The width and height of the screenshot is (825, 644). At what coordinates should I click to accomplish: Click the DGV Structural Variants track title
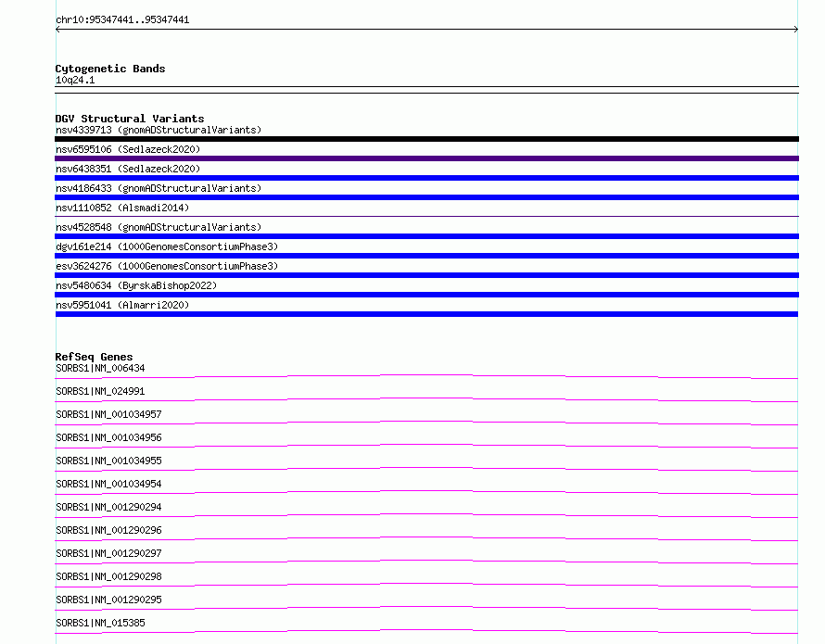point(130,119)
